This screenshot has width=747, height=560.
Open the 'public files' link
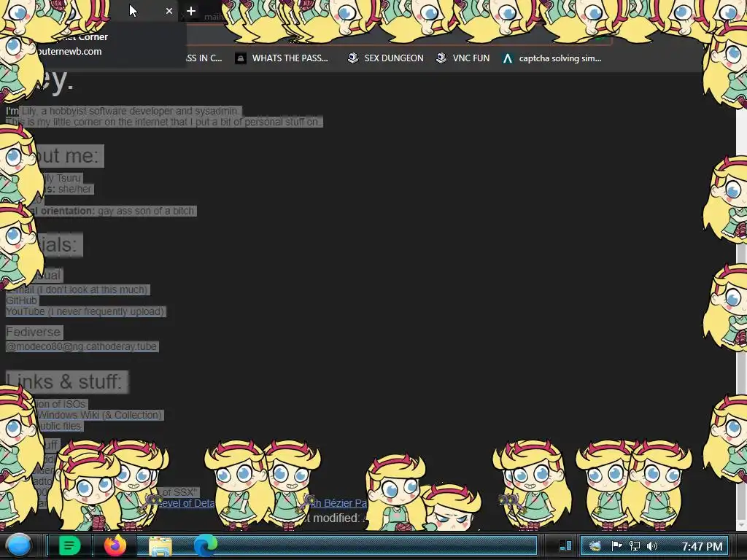[x=59, y=426]
